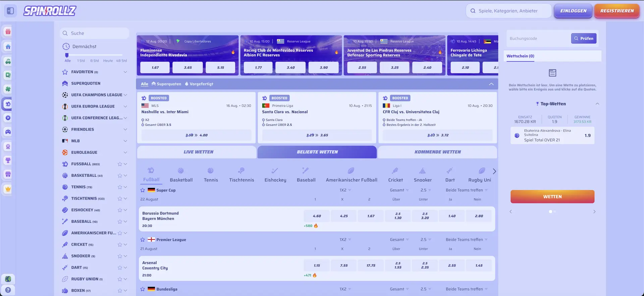Toggle favorite star for Basketball in sidebar

coord(120,176)
